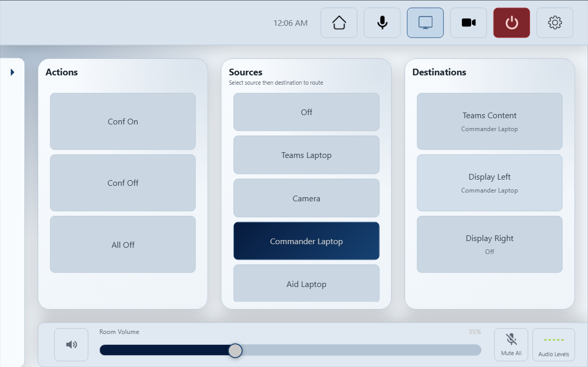Open the Audio Levels panel
This screenshot has width=588, height=367.
point(553,344)
